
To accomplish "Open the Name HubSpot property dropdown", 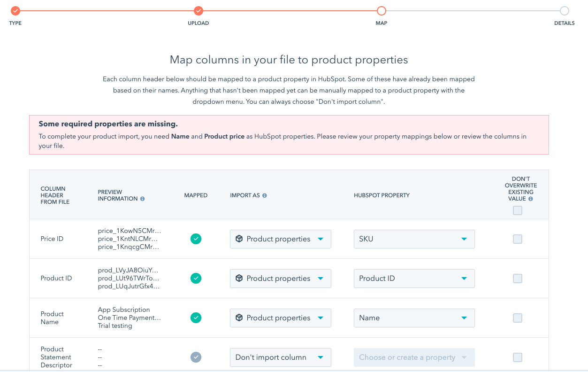I will [x=414, y=318].
